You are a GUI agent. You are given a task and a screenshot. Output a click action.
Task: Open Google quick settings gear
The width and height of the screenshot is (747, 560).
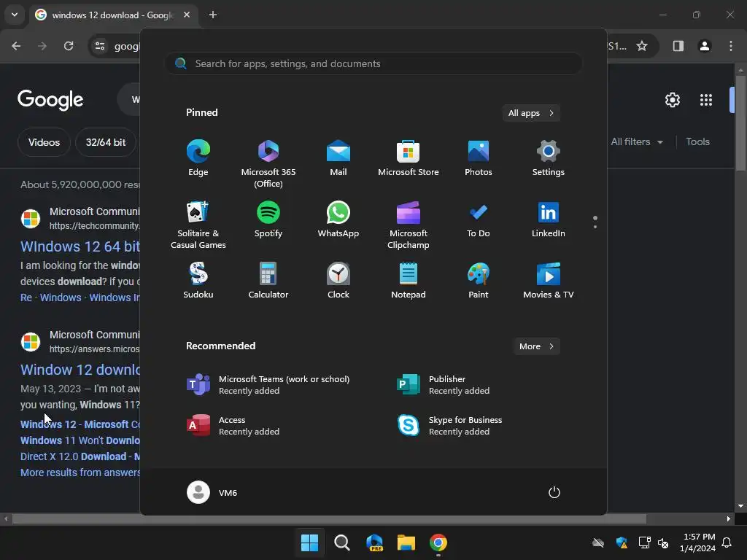(x=673, y=100)
